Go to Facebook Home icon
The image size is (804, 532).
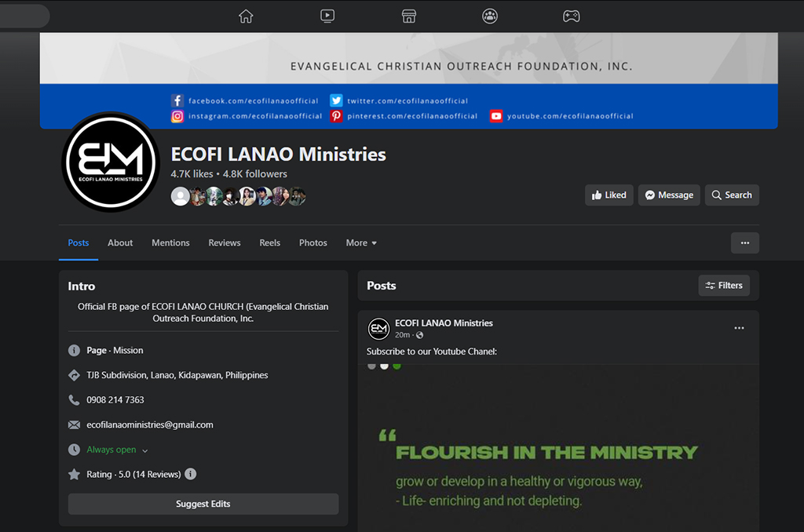click(x=246, y=16)
